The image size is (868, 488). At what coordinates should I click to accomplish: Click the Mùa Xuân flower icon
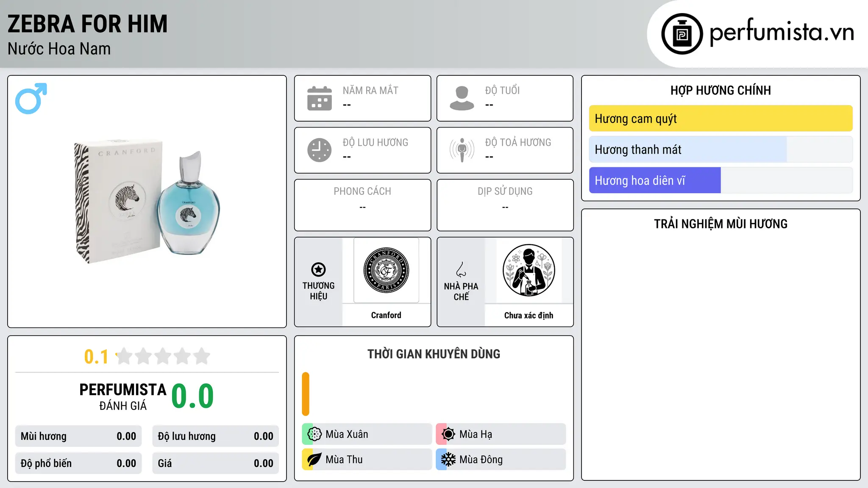click(x=314, y=434)
